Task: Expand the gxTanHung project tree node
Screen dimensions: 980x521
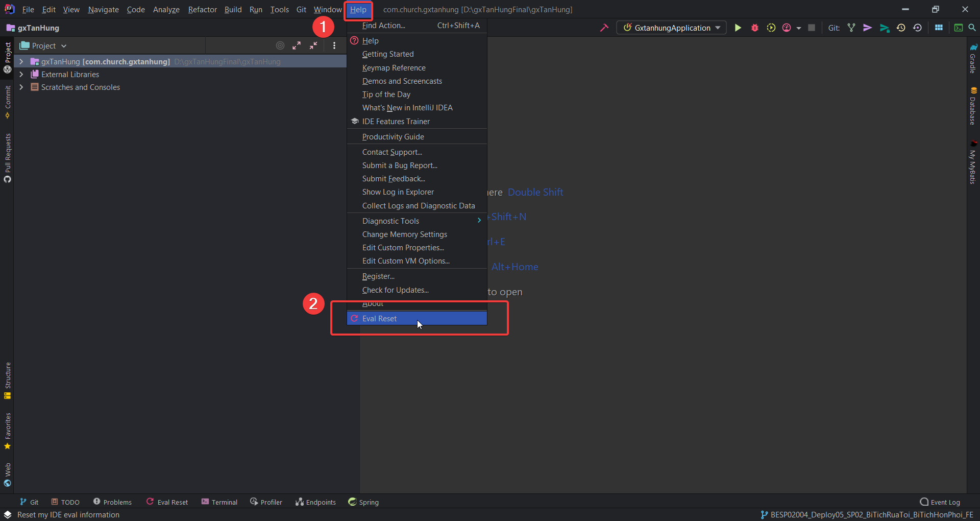Action: (21, 62)
